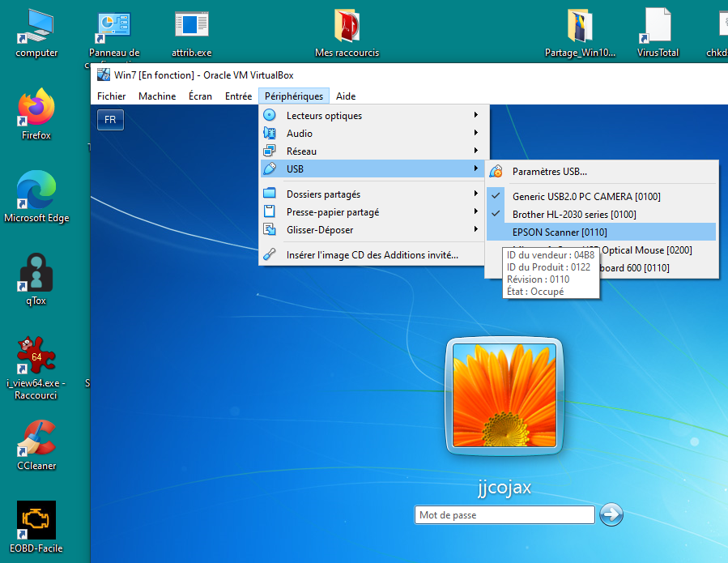Viewport: 728px width, 563px height.
Task: Click the FR language indicator button
Action: [x=110, y=120]
